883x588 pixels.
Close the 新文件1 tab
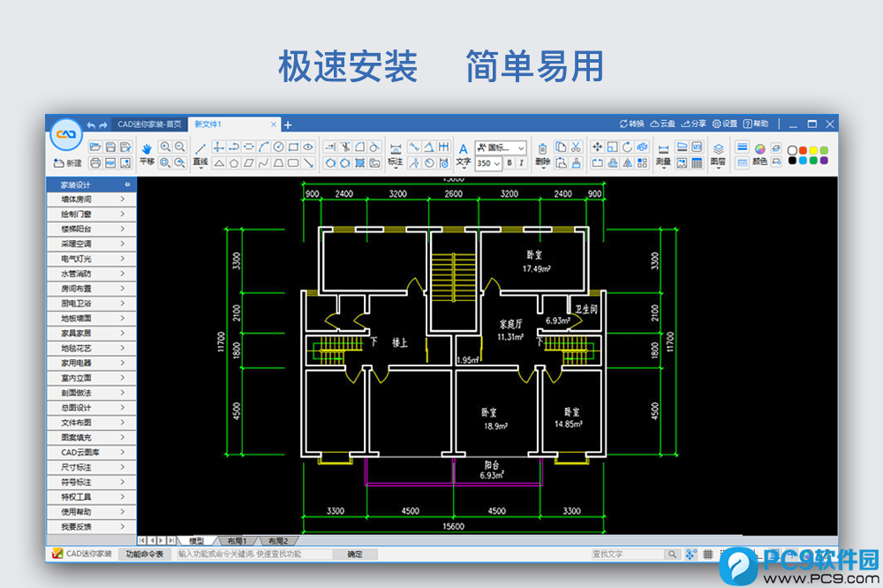pyautogui.click(x=274, y=124)
